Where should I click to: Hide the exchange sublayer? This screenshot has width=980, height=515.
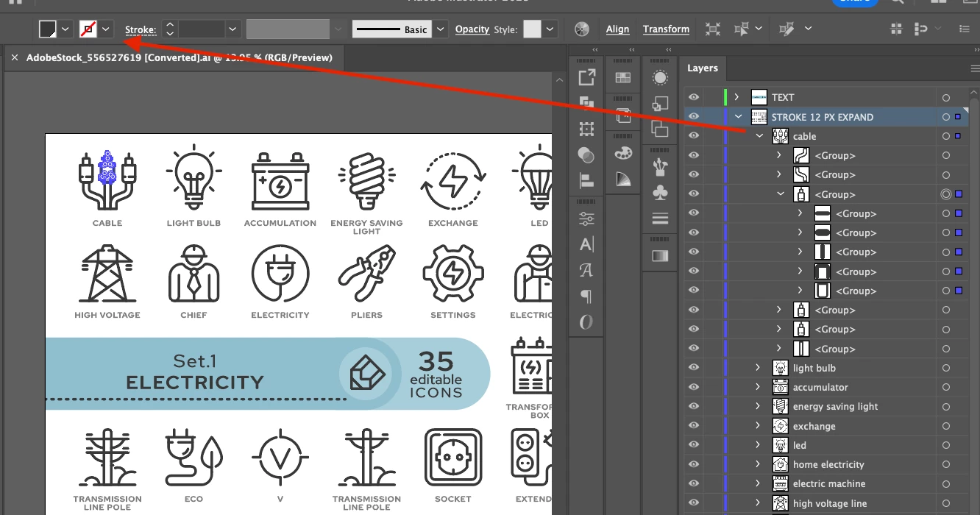point(694,426)
